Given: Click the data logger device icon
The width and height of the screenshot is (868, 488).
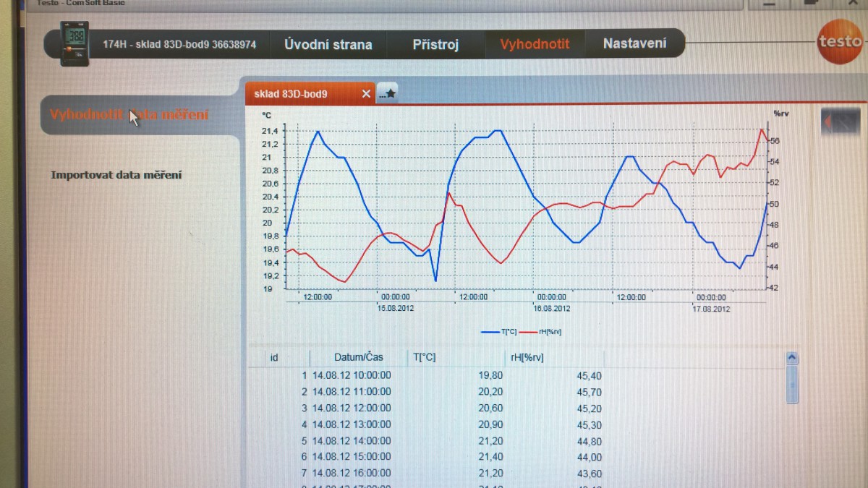Looking at the screenshot, I should 75,43.
